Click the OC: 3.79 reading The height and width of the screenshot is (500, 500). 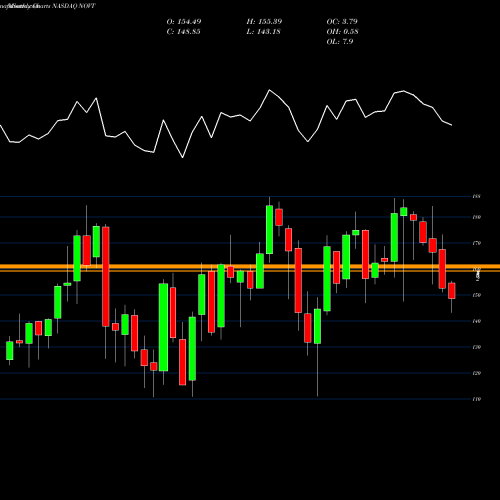click(x=342, y=22)
